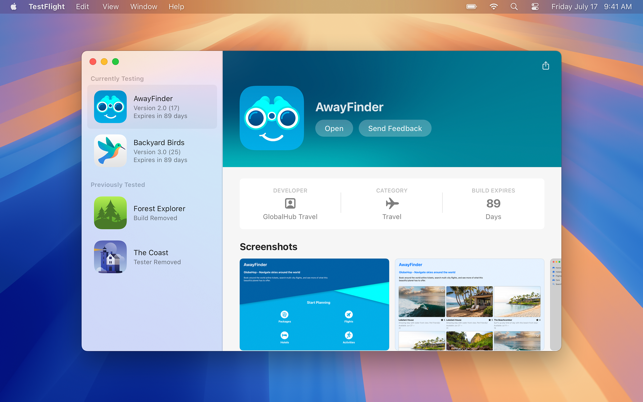Click the Travel category airplane icon
The width and height of the screenshot is (643, 402).
(x=392, y=203)
